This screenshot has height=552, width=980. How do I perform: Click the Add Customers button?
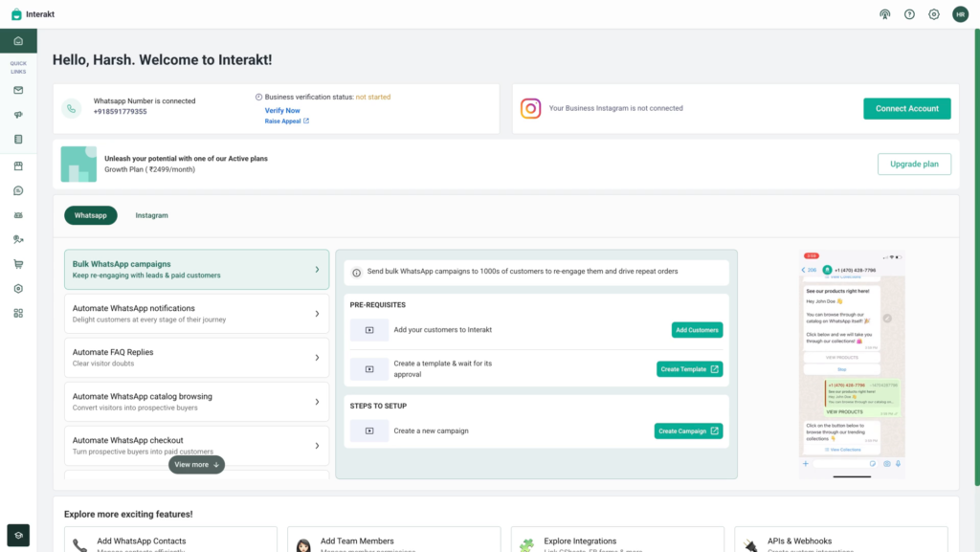point(697,330)
